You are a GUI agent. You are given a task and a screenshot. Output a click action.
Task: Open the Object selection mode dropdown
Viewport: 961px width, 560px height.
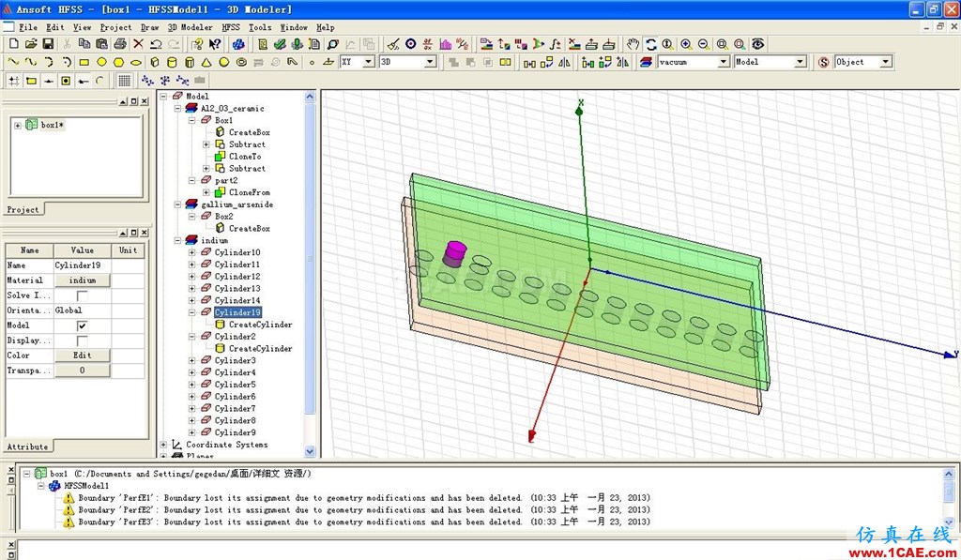point(886,62)
